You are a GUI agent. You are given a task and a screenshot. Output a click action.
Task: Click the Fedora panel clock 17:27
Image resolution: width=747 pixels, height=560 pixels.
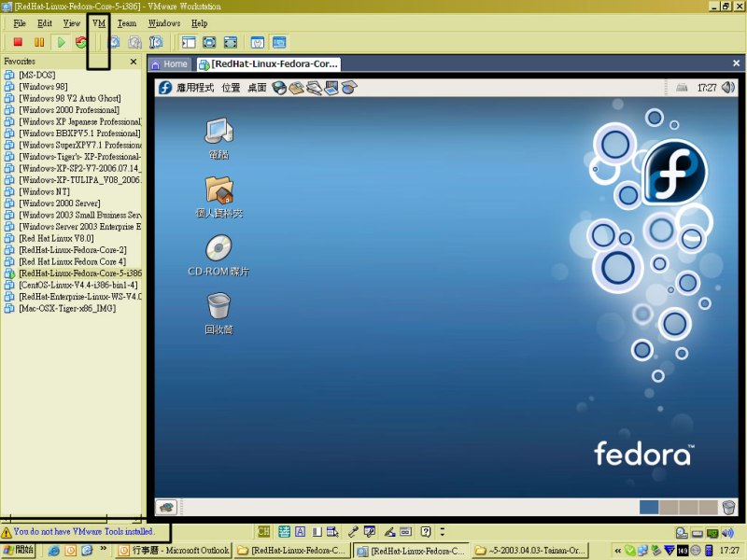click(707, 88)
